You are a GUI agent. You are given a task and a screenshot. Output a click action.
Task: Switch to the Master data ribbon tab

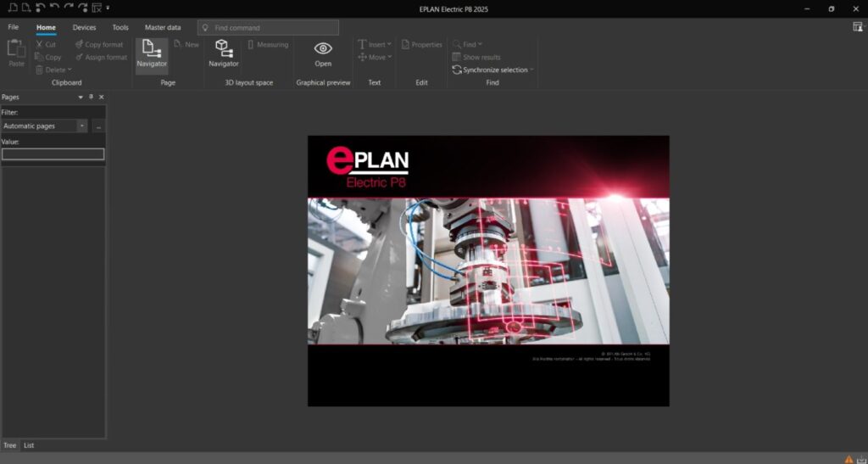[163, 27]
